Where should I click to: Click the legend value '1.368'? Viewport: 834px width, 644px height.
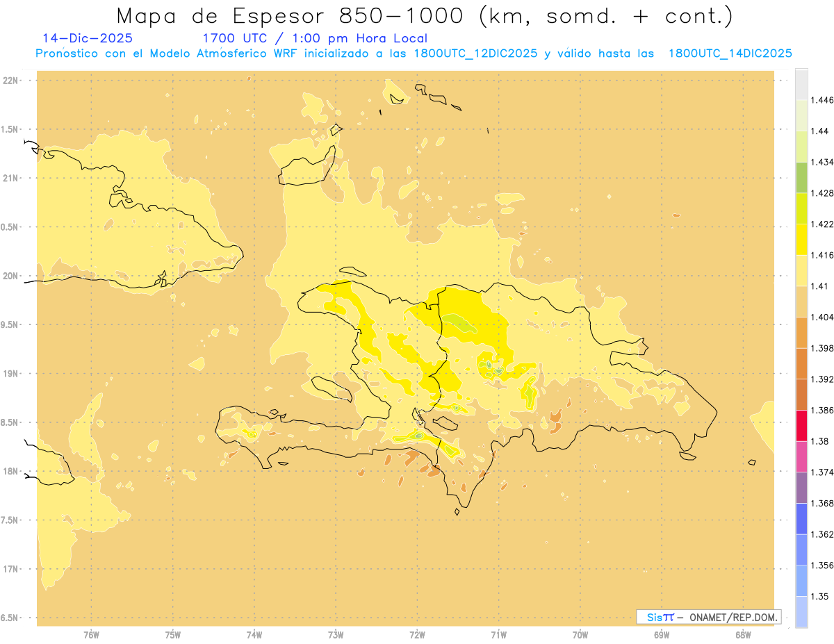(x=821, y=503)
